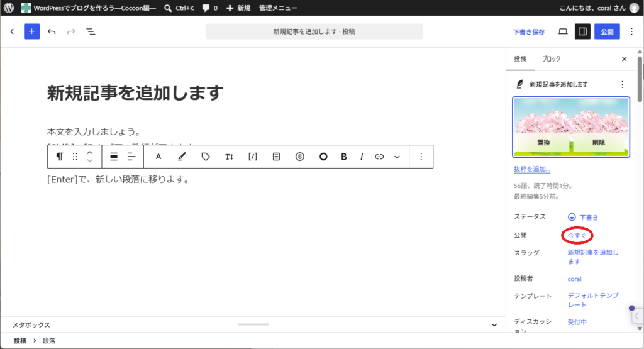The height and width of the screenshot is (349, 644).
Task: Select the marker highlight pen tool
Action: [x=182, y=157]
